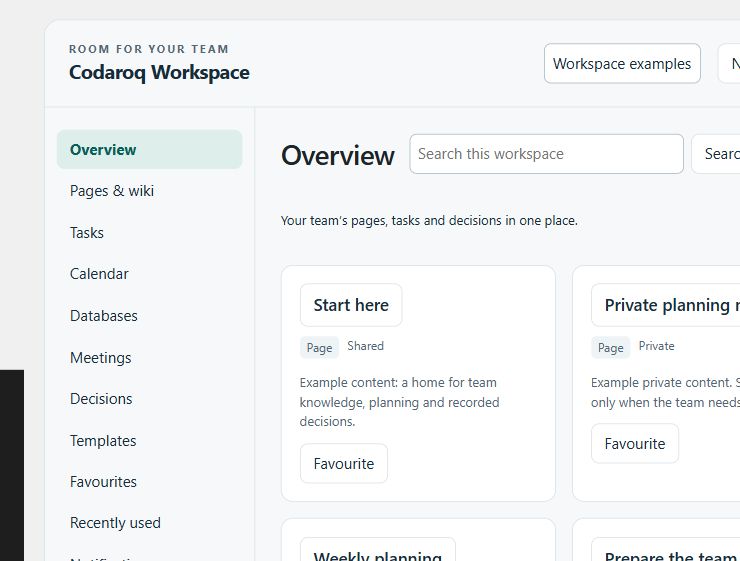Screen dimensions: 740x561
Task: Click the Page tag on Private planning card
Action: point(611,348)
